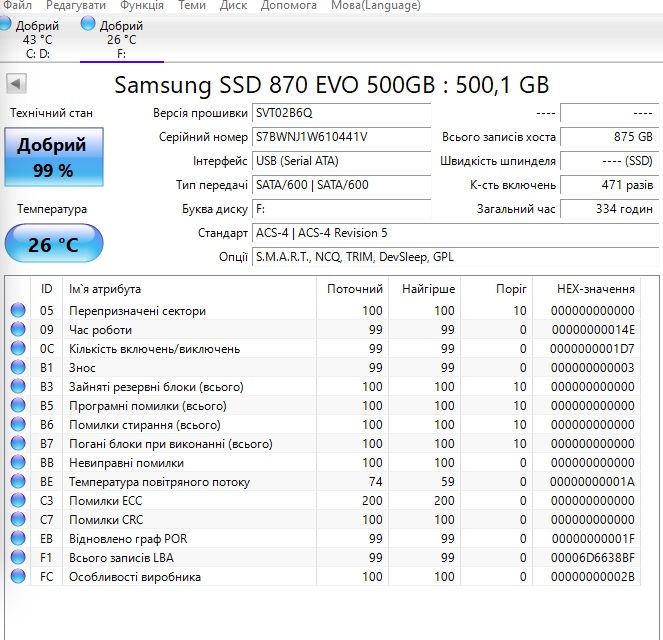Click the Ім'я атрибута column header
The image size is (663, 640).
point(189,289)
